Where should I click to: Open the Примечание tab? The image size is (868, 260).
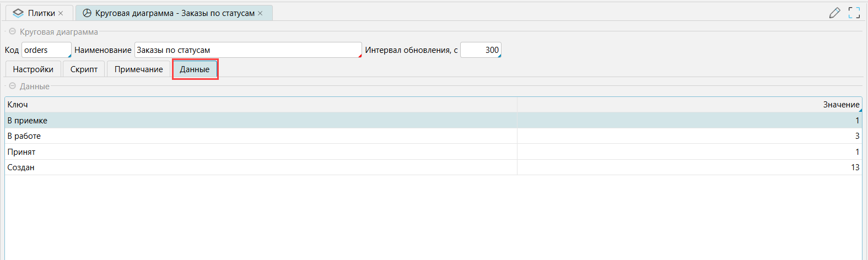coord(138,69)
